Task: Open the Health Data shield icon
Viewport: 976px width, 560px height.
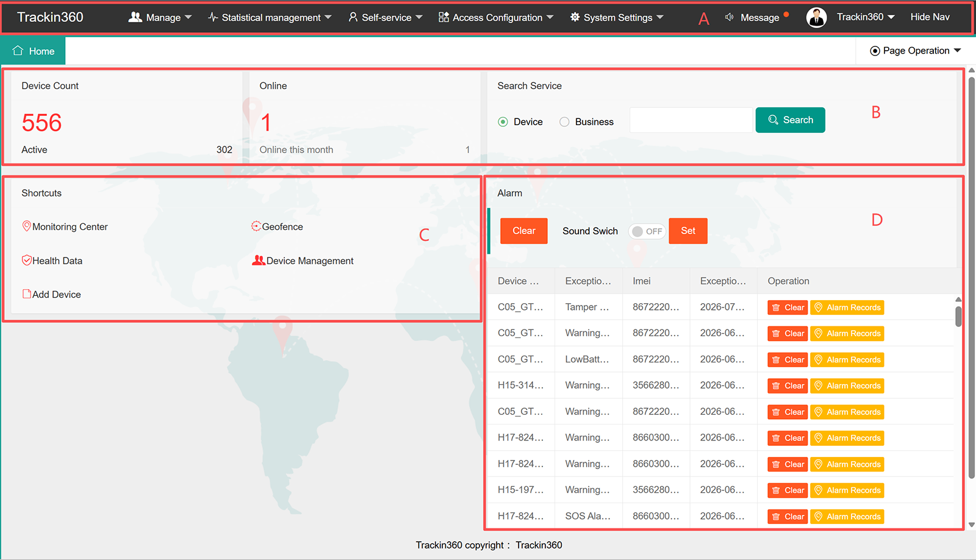Action: pyautogui.click(x=27, y=260)
